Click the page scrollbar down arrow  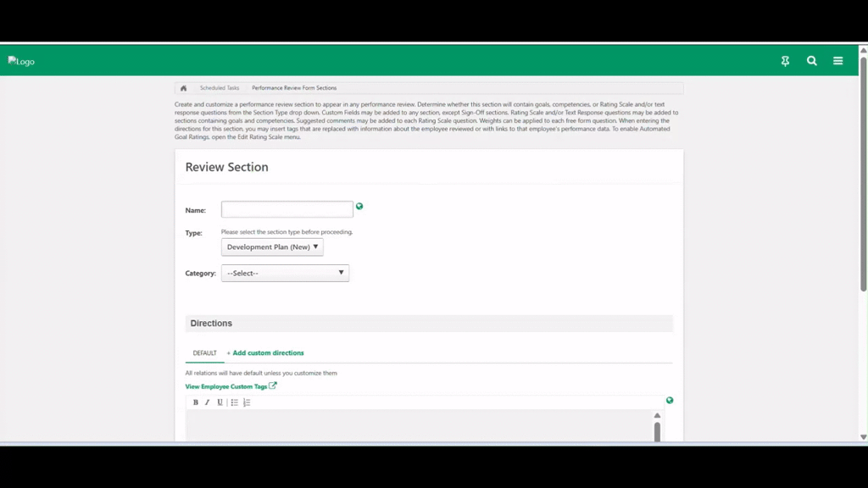pyautogui.click(x=863, y=437)
